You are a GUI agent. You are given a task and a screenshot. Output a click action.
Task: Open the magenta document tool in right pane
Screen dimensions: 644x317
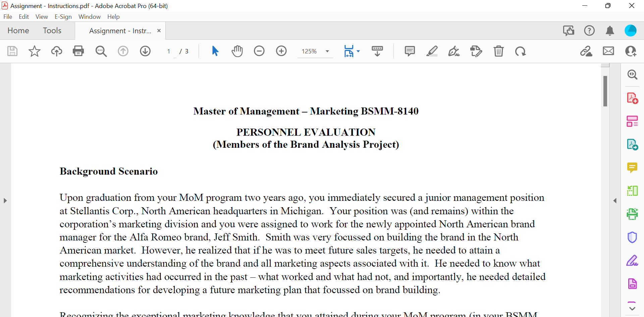632,284
